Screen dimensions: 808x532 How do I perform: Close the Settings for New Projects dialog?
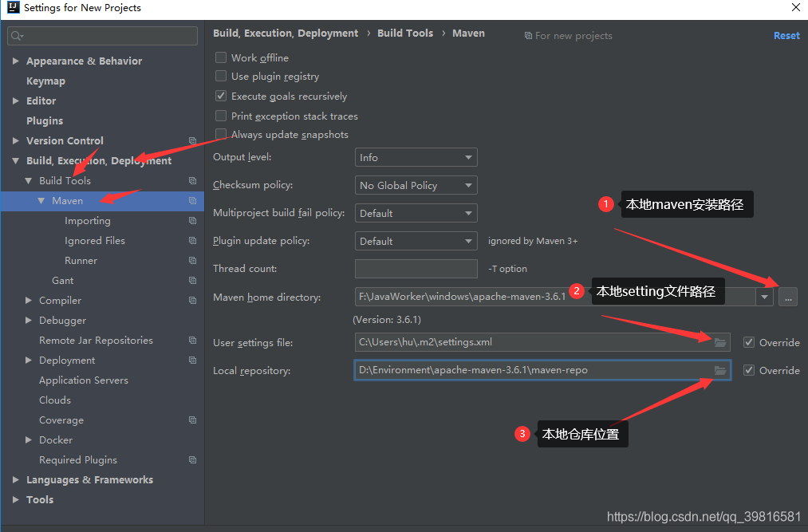(795, 7)
